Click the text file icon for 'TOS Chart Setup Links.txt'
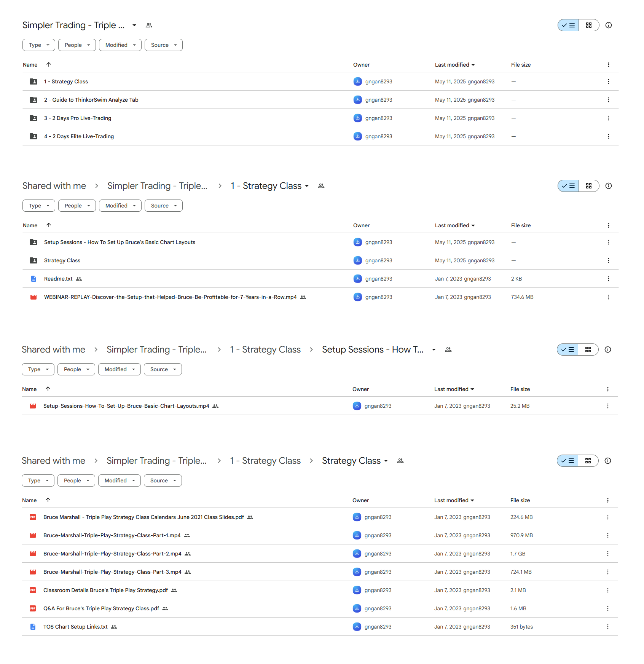 [33, 627]
